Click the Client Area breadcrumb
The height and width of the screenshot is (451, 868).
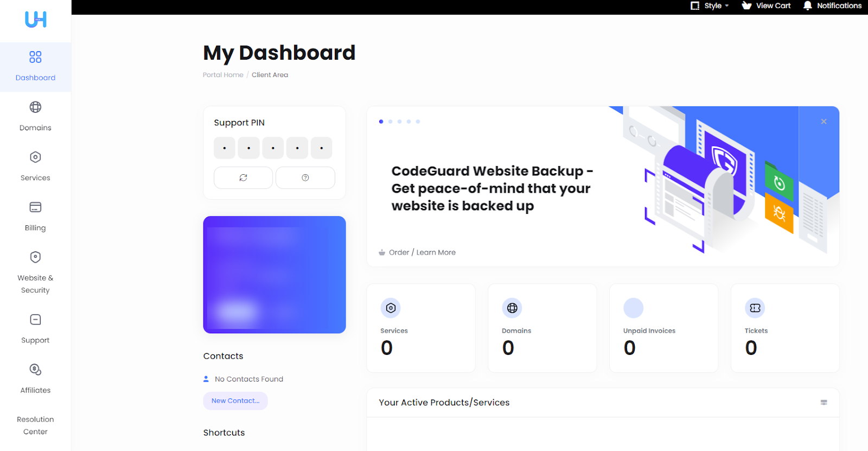pos(270,75)
